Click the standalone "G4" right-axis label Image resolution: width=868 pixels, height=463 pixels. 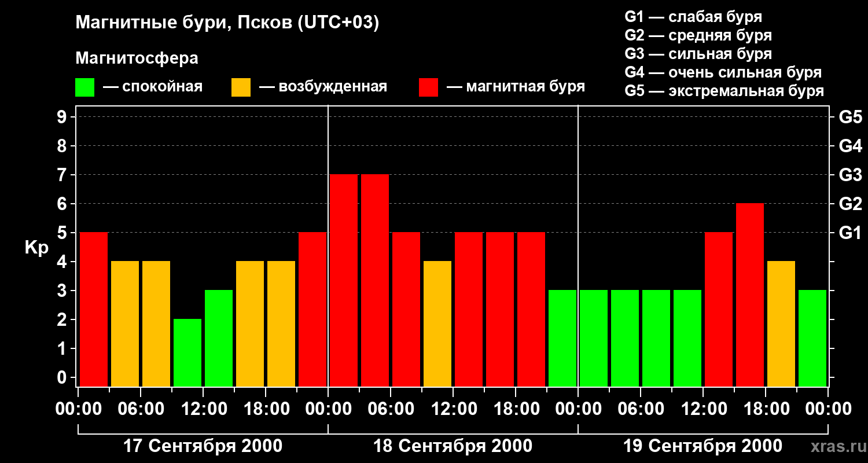850,146
